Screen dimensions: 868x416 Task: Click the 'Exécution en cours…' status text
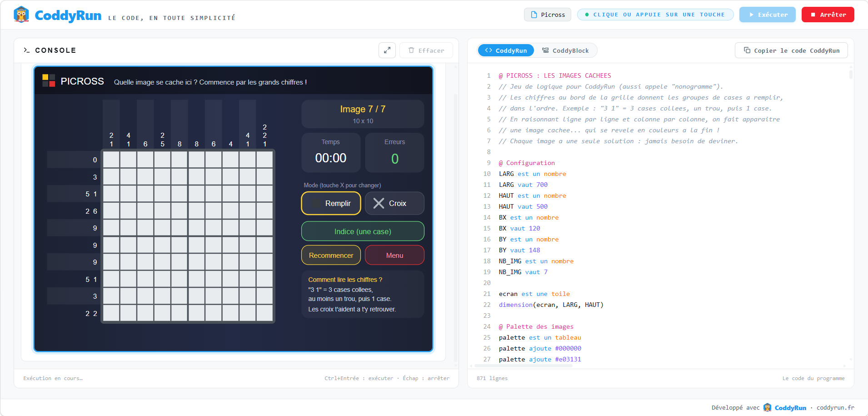(53, 378)
